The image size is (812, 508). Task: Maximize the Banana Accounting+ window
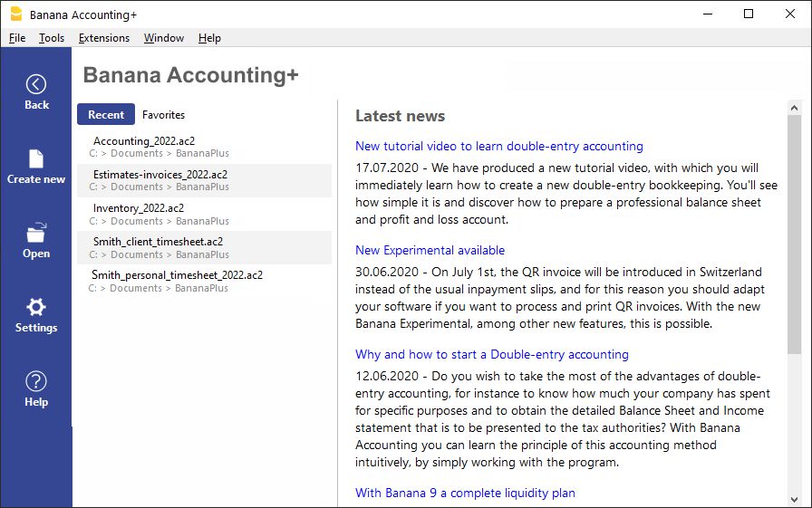pos(749,14)
